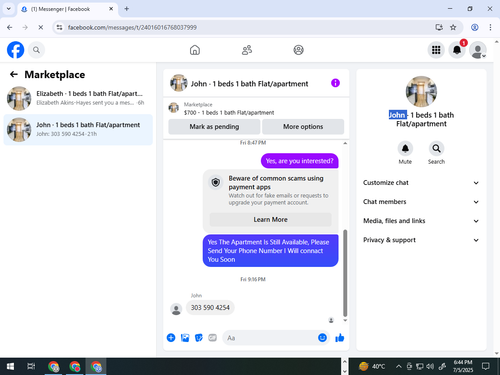Screen dimensions: 500x375
Task: Click the chat header title John listing
Action: (249, 84)
